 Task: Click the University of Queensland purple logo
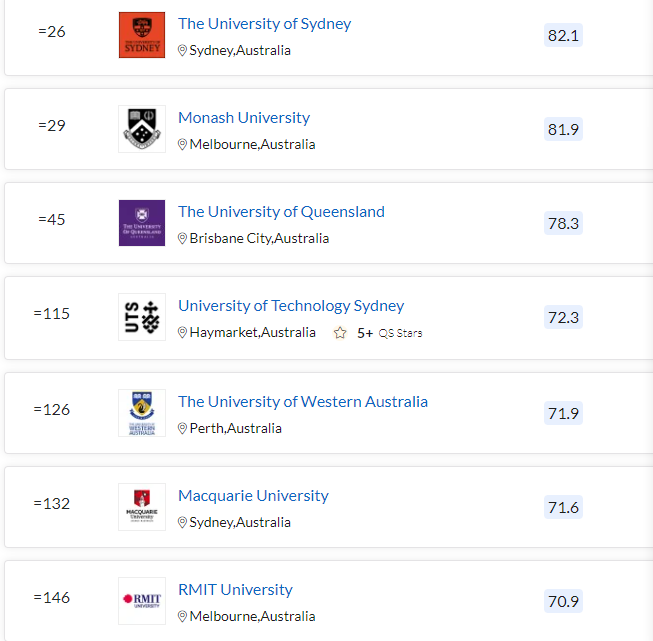pyautogui.click(x=142, y=223)
